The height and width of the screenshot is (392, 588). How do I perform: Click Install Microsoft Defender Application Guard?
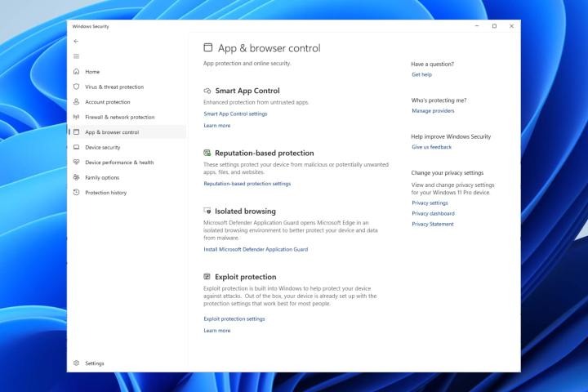[256, 249]
